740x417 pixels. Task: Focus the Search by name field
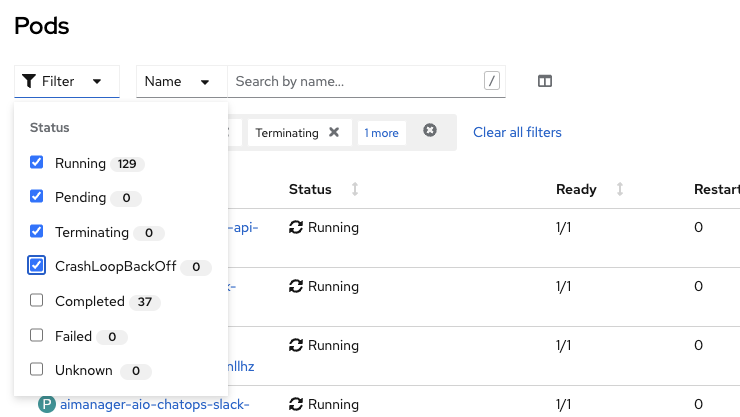(x=355, y=82)
